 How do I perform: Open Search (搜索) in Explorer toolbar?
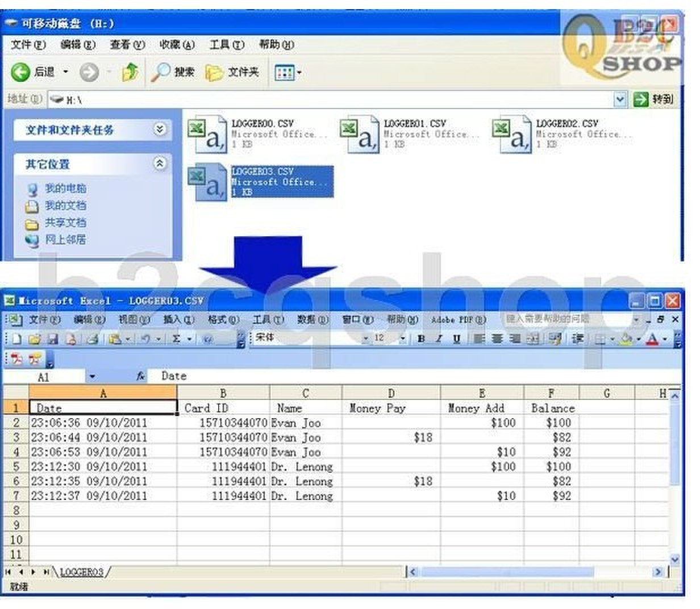[x=174, y=72]
